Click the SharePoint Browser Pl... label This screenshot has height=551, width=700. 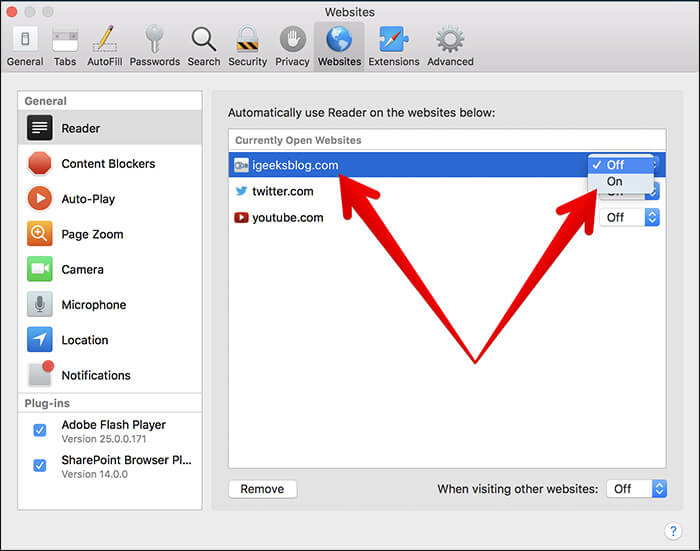pos(126,460)
